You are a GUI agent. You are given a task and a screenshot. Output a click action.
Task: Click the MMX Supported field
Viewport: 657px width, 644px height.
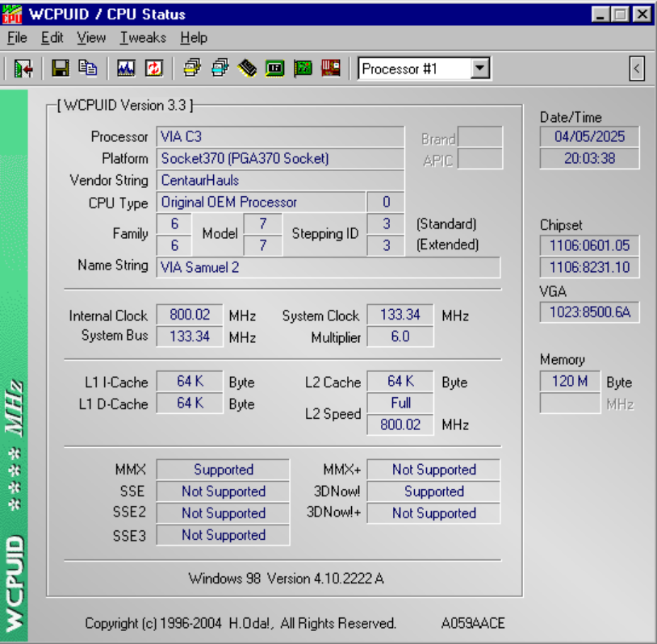click(x=223, y=470)
